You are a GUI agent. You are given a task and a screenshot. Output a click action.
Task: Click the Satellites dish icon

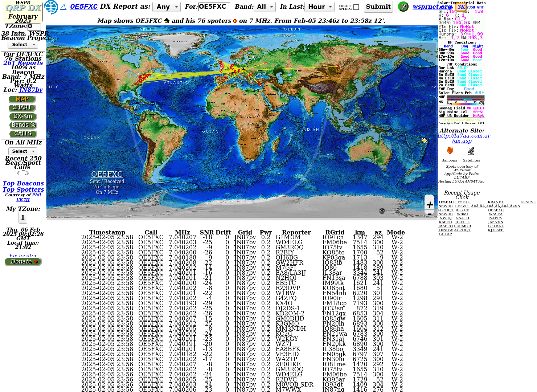coord(471,151)
